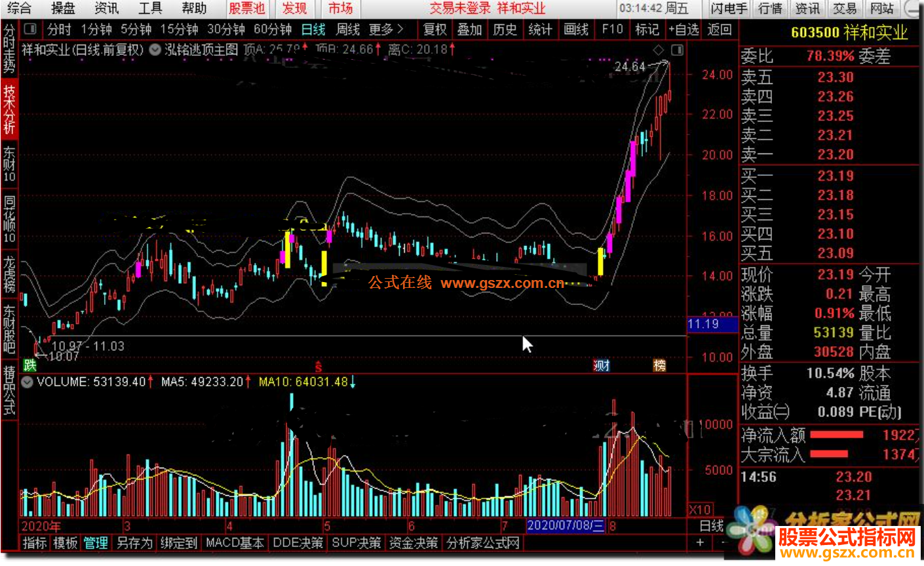Select 周线 chart period
The image size is (924, 566).
[348, 30]
